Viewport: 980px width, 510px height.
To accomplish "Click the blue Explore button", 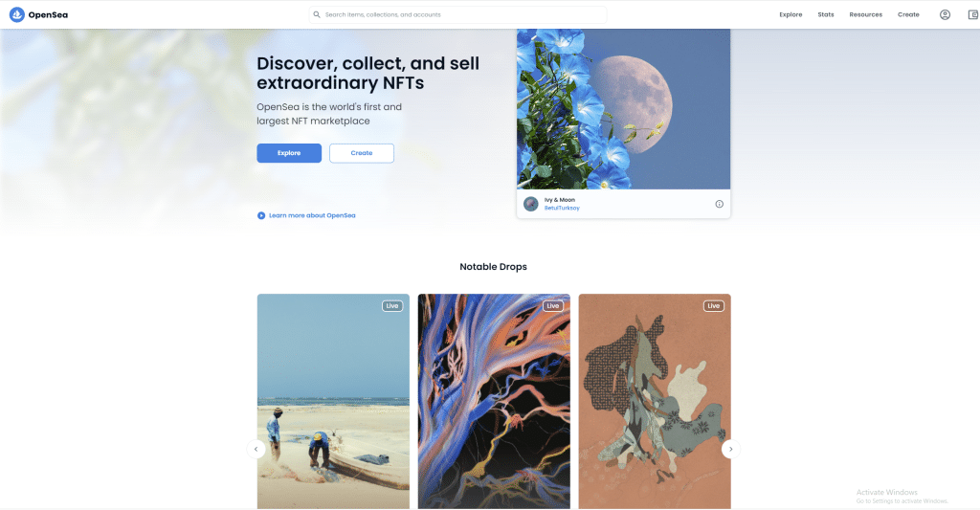I will (289, 153).
